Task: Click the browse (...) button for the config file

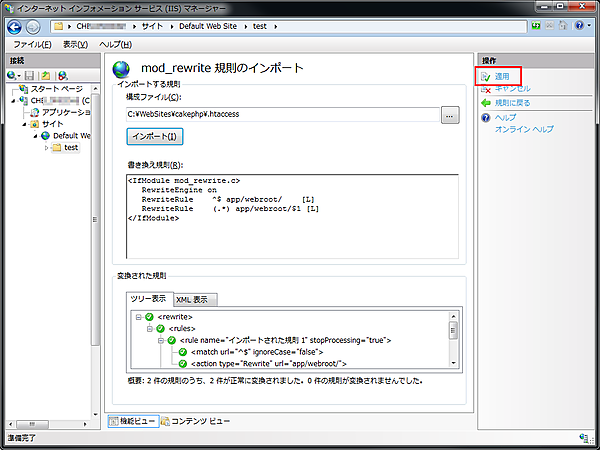Action: pos(450,115)
